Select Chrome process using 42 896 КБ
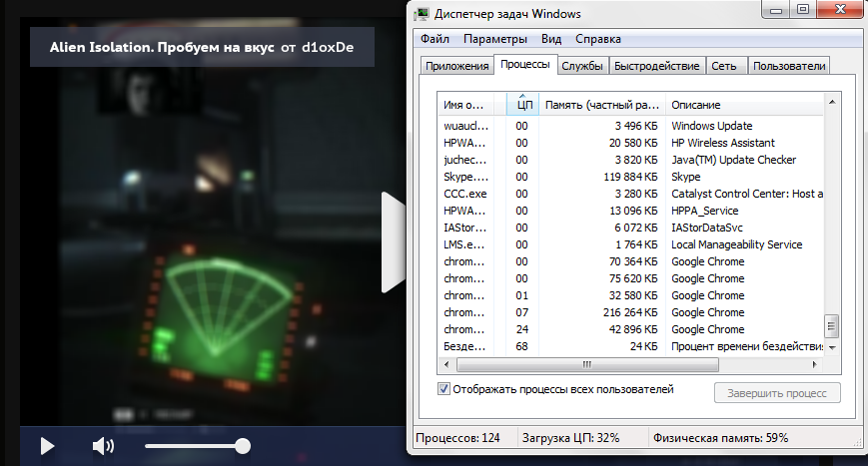This screenshot has height=466, width=868. tap(630, 329)
